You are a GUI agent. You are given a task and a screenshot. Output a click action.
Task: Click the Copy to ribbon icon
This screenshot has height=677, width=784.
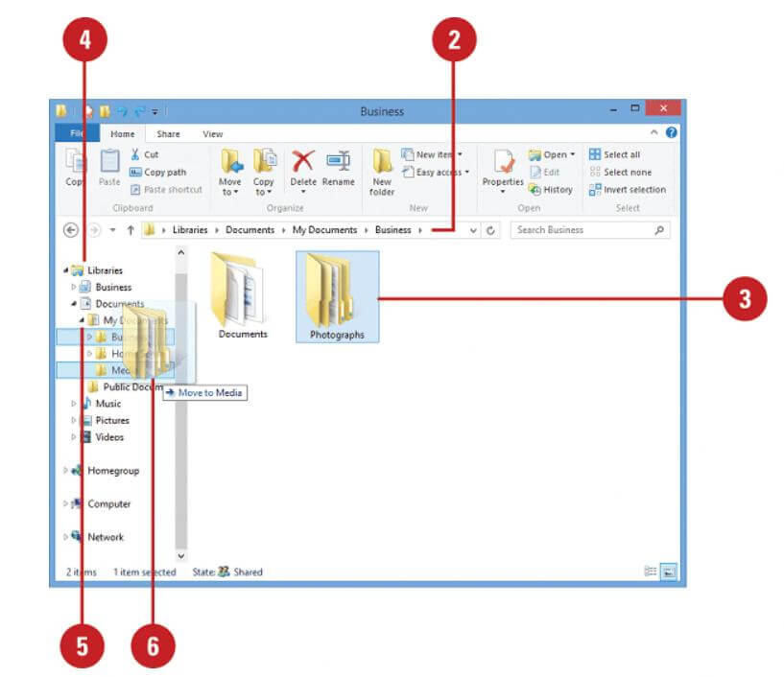point(264,165)
